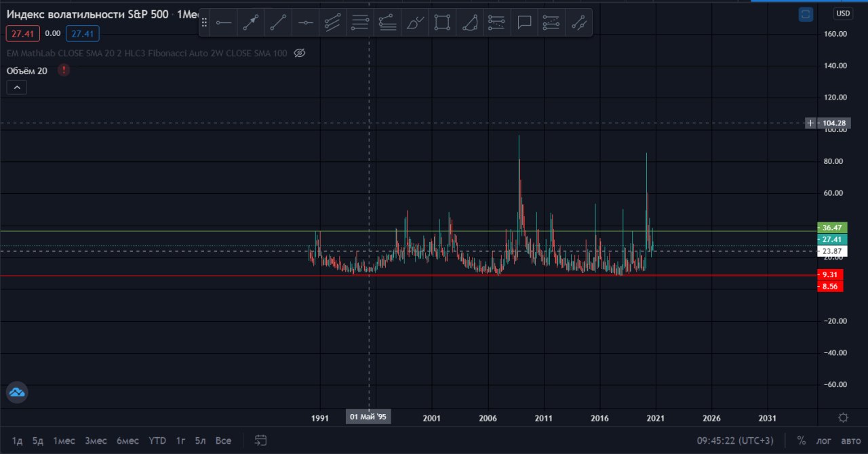Viewport: 868px width, 454px height.
Task: Select the last disjoint line tool
Action: 578,22
